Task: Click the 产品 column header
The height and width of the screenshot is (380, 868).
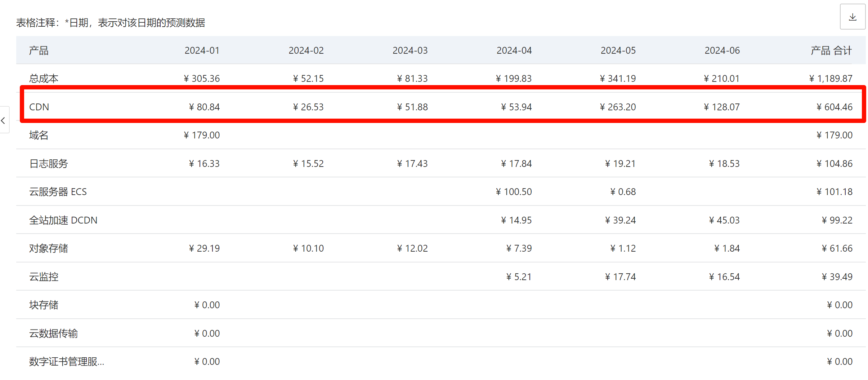Action: (39, 50)
